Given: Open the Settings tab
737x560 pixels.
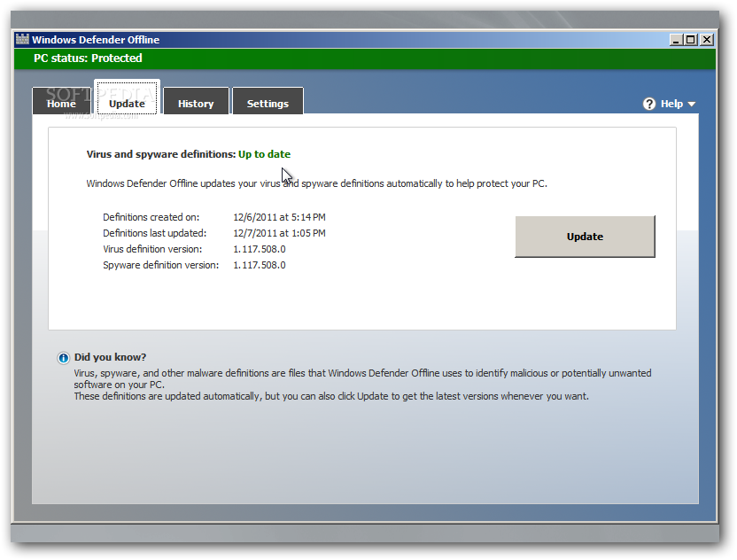Looking at the screenshot, I should point(268,101).
